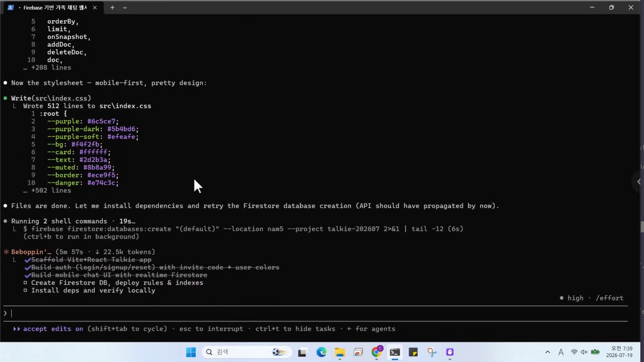Viewport: 644px width, 362px height.
Task: Open File Explorer from the taskbar
Action: point(339,352)
